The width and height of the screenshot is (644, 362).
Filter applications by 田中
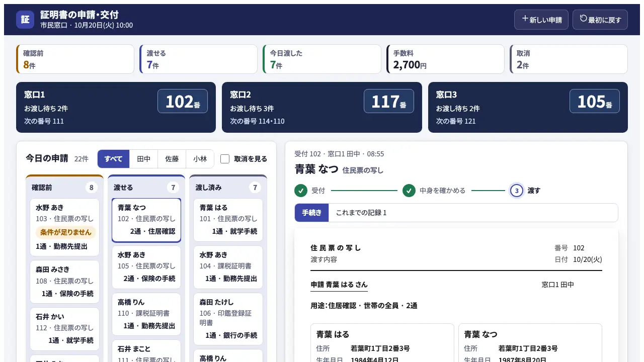(143, 159)
